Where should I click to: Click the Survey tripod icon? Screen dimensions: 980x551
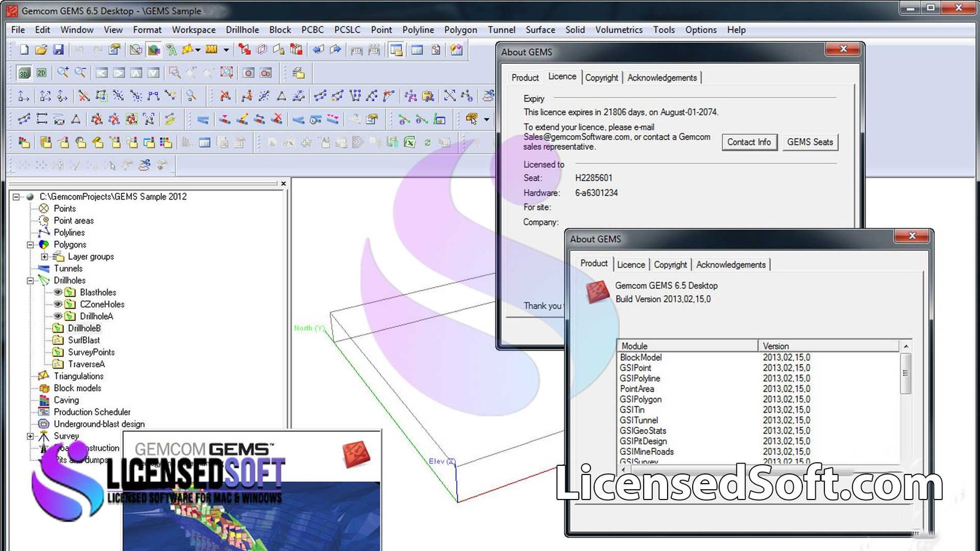pyautogui.click(x=43, y=436)
